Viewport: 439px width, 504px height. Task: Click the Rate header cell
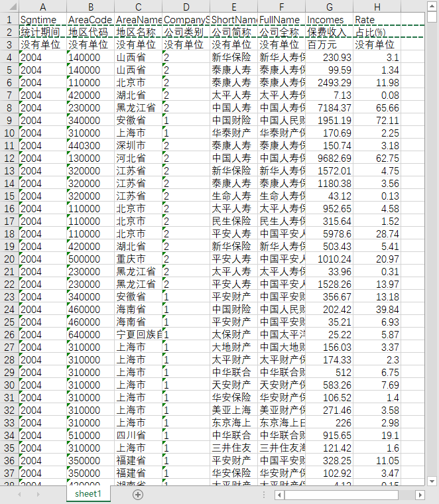point(377,20)
